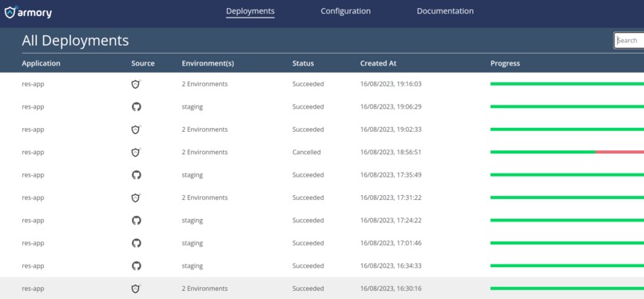Screen dimensions: 644x299
Task: Click progress bar of cancelled 18:56:51 deployment
Action: [x=567, y=152]
